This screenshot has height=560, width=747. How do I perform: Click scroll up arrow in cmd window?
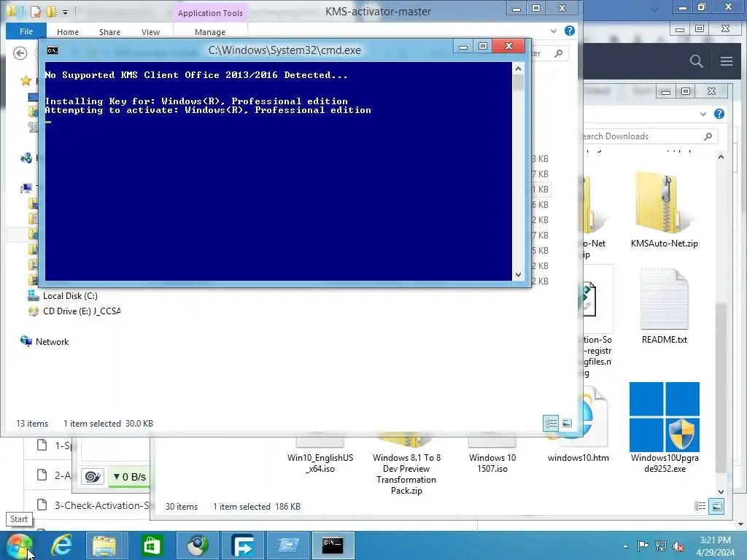tap(519, 69)
